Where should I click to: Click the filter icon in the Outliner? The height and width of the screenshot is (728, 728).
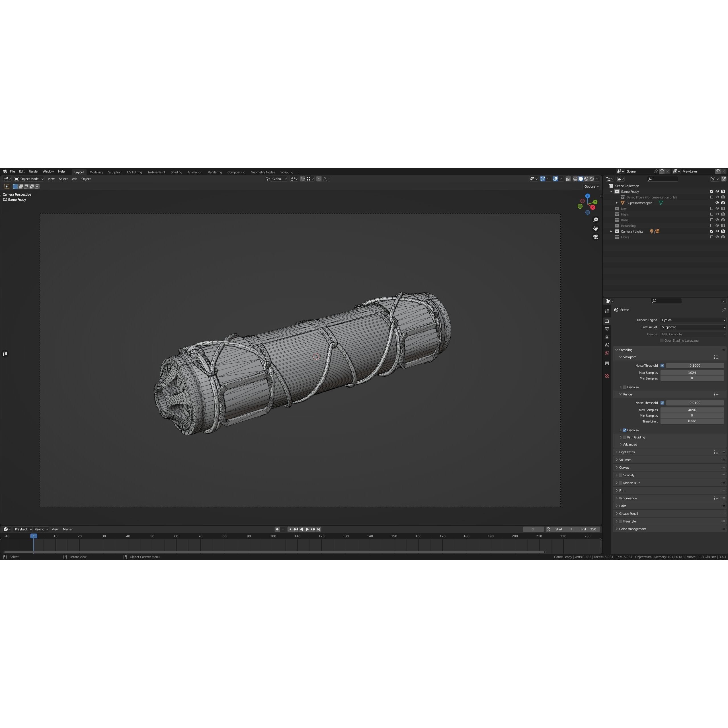point(713,179)
